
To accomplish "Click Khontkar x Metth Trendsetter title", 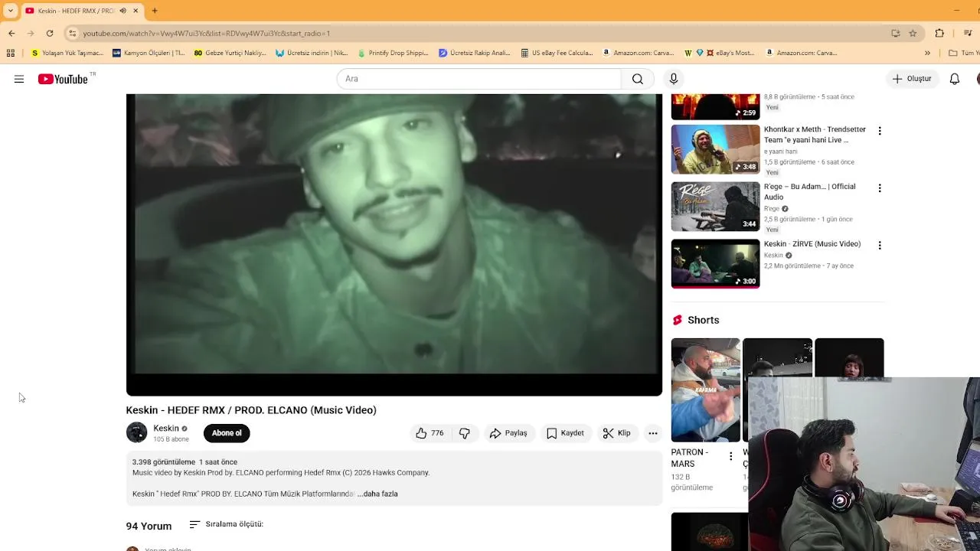I will point(815,135).
